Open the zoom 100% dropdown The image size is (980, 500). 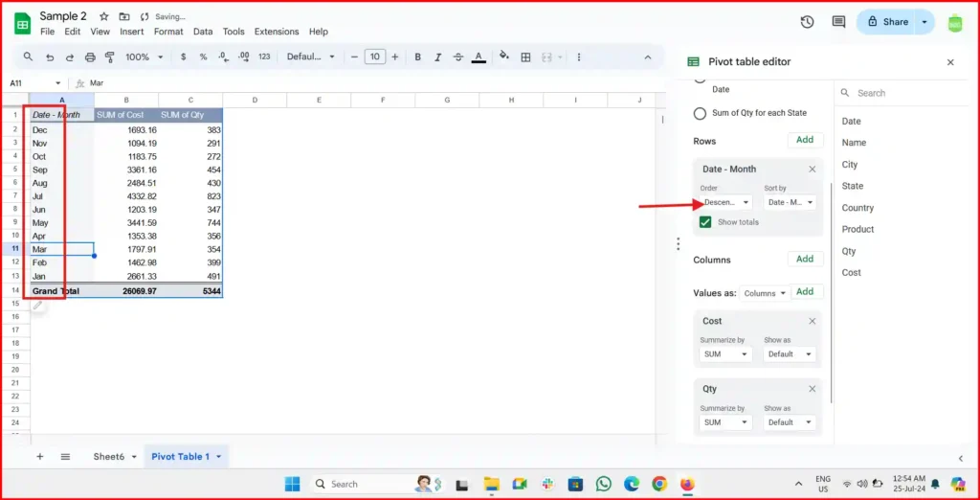point(144,57)
